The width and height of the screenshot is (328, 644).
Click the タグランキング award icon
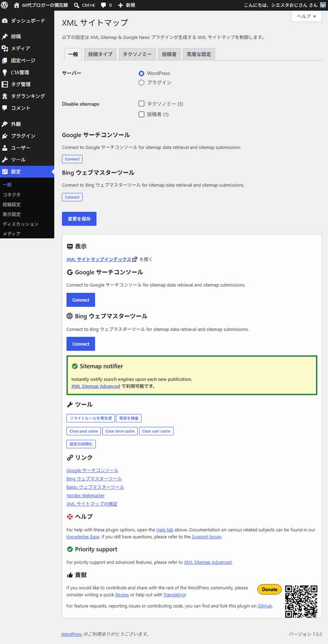[x=5, y=96]
